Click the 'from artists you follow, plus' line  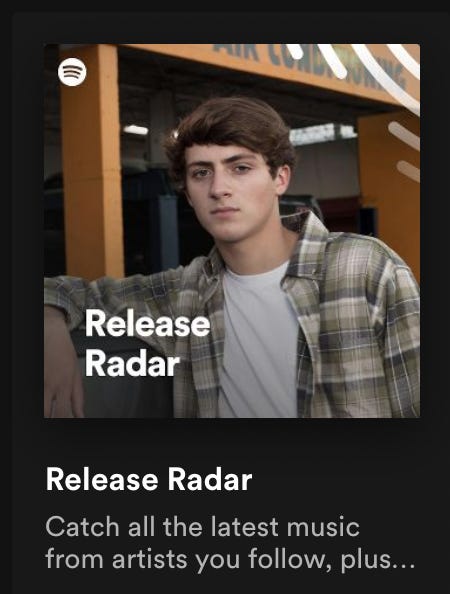tap(218, 559)
